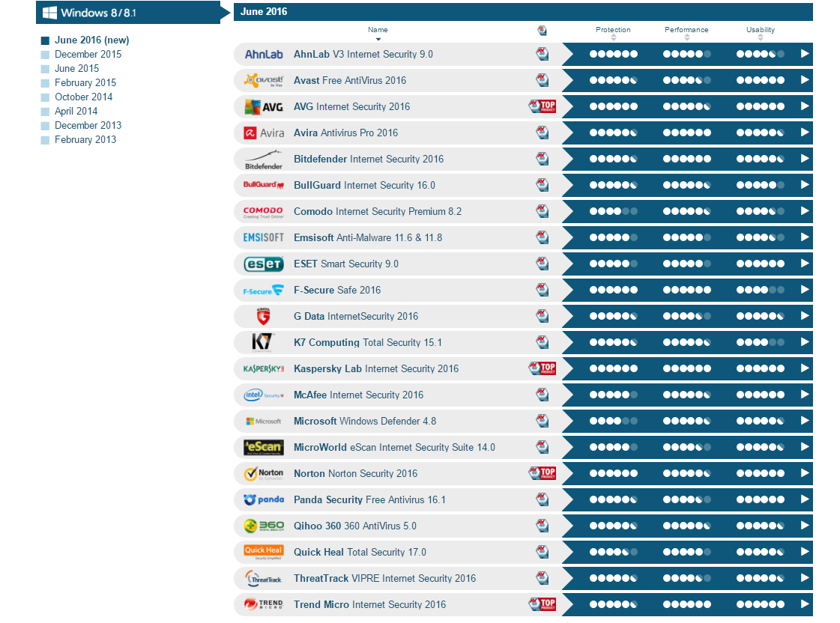Click the G Data shield logo
This screenshot has width=840, height=623.
263,316
